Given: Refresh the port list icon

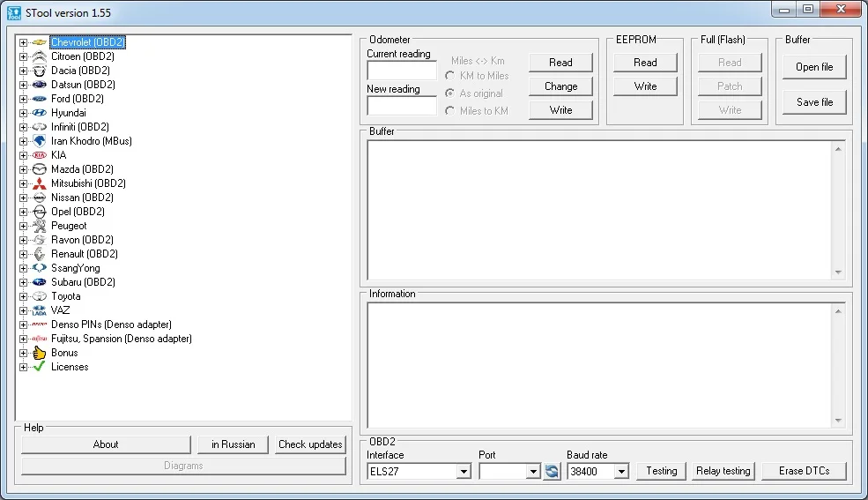Looking at the screenshot, I should coord(552,471).
